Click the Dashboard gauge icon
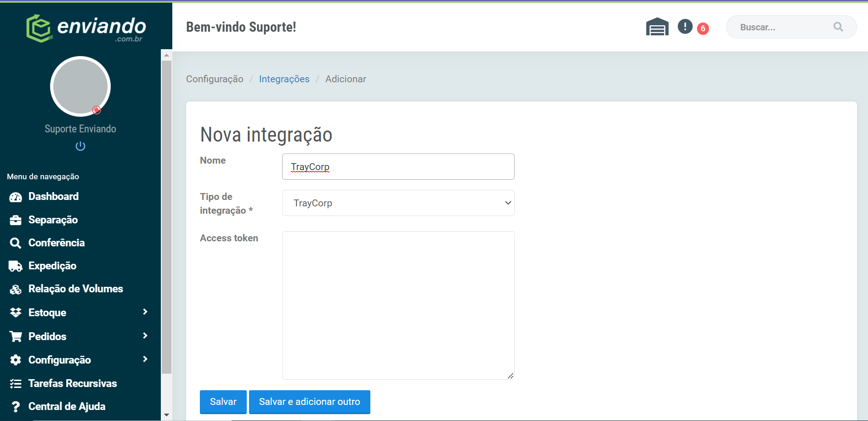 (16, 197)
